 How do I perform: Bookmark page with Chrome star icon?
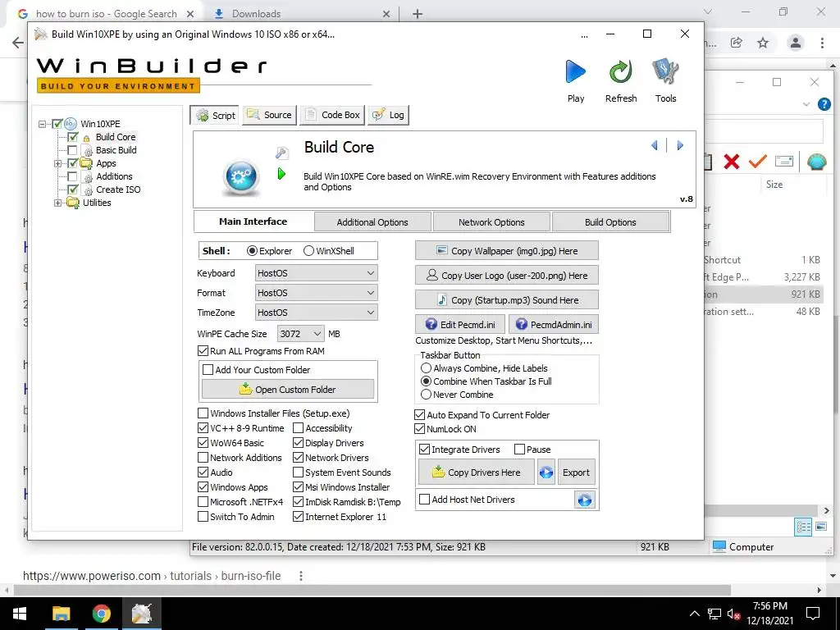tap(763, 43)
